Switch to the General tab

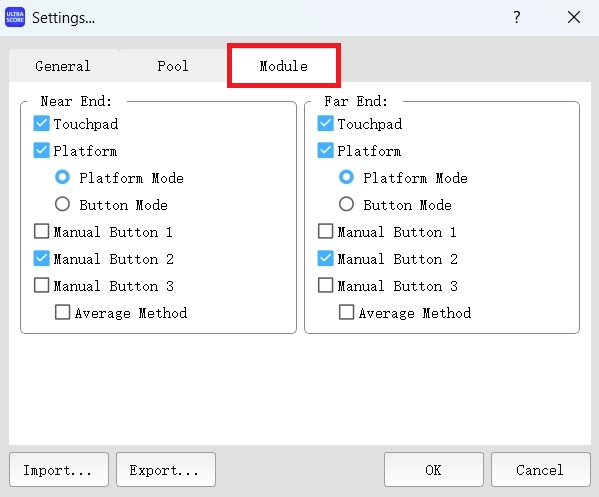[x=63, y=66]
